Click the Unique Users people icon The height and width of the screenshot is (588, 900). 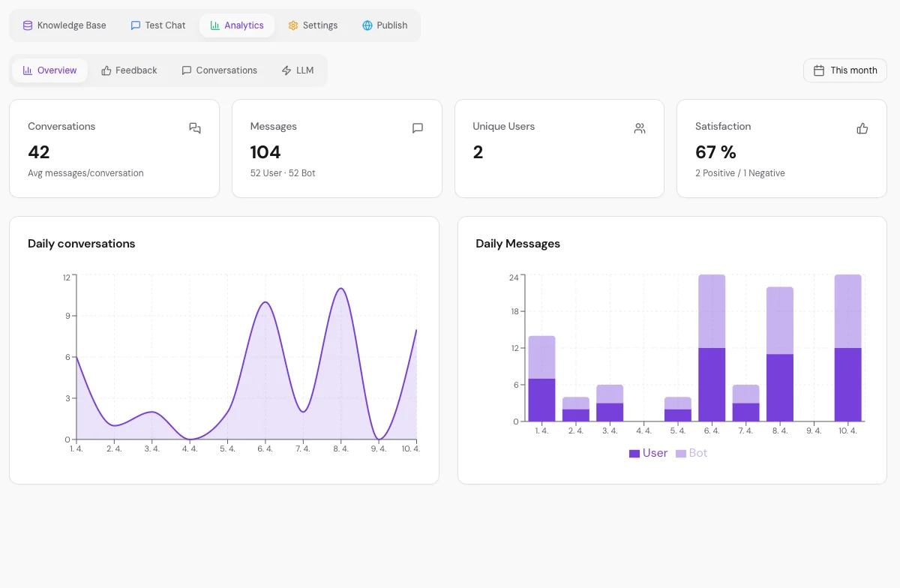tap(640, 128)
